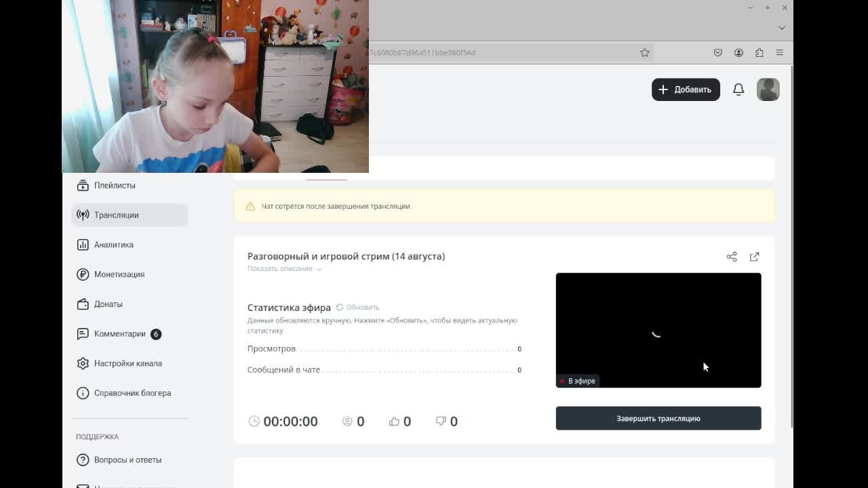868x488 pixels.
Task: Click the Добавить button
Action: pyautogui.click(x=686, y=89)
